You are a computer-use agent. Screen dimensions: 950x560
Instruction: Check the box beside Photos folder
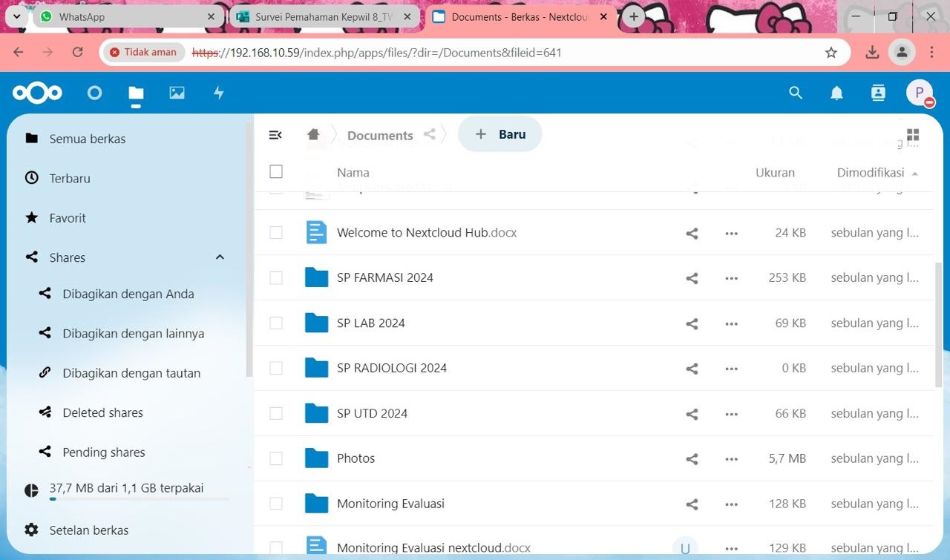pyautogui.click(x=276, y=459)
